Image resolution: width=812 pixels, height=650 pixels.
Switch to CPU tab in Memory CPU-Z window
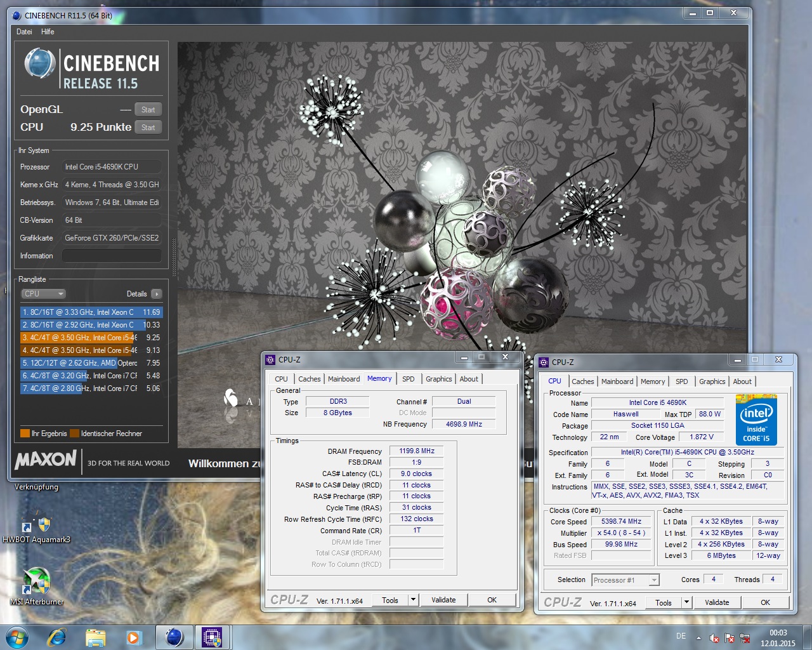[282, 379]
